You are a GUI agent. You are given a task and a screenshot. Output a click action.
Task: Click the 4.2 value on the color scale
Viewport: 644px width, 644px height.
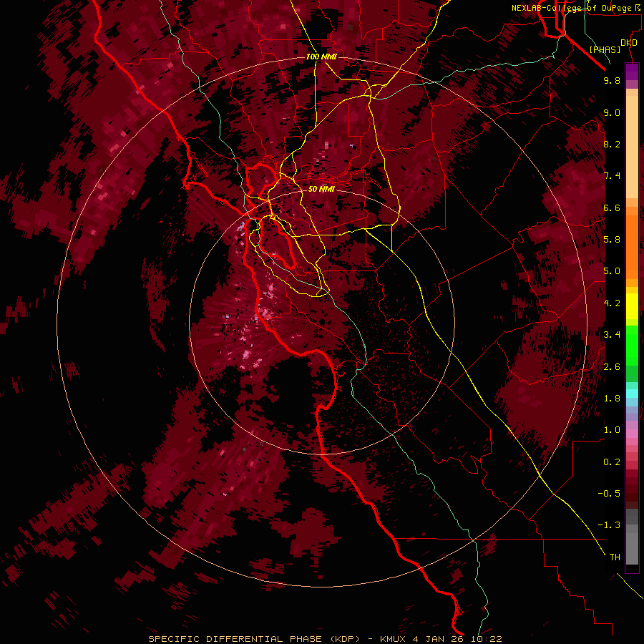pyautogui.click(x=612, y=303)
